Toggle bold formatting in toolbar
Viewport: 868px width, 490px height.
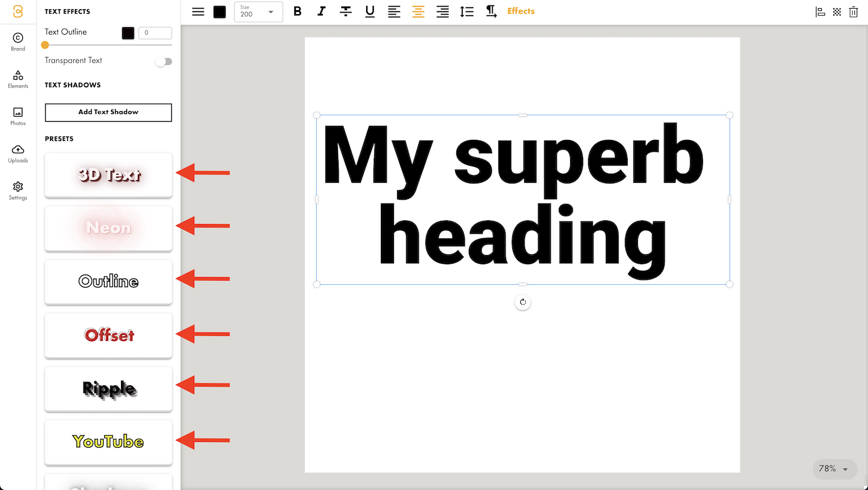point(297,11)
